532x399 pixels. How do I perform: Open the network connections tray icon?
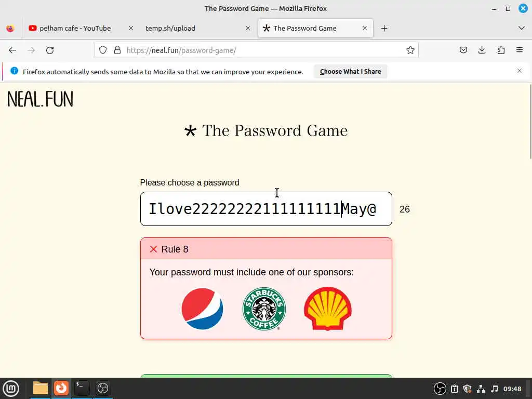point(481,389)
